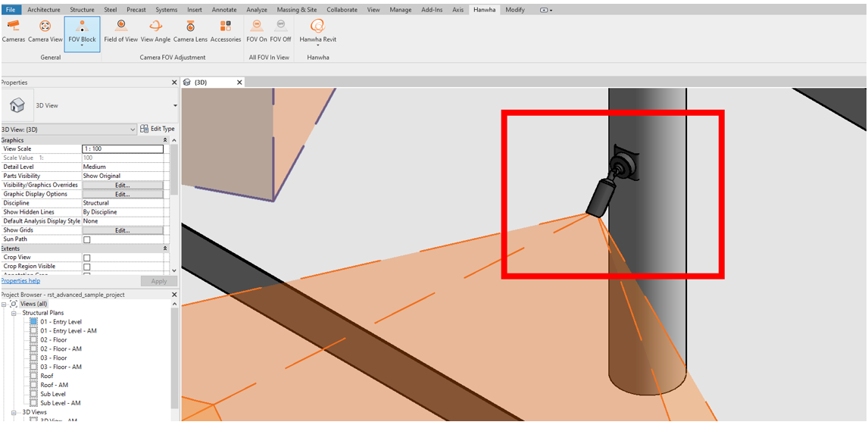The image size is (868, 425).
Task: Open the 3D View: {3D} instance dropdown
Action: tap(133, 130)
